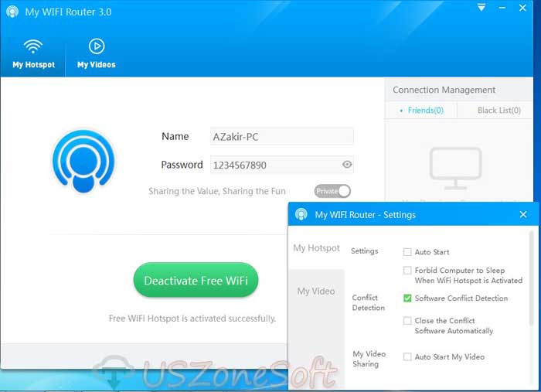Select My Video in Settings sidebar
Image resolution: width=541 pixels, height=392 pixels.
pyautogui.click(x=316, y=291)
